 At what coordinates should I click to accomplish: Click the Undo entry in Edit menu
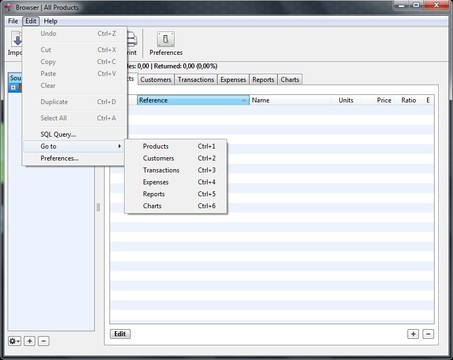point(75,34)
